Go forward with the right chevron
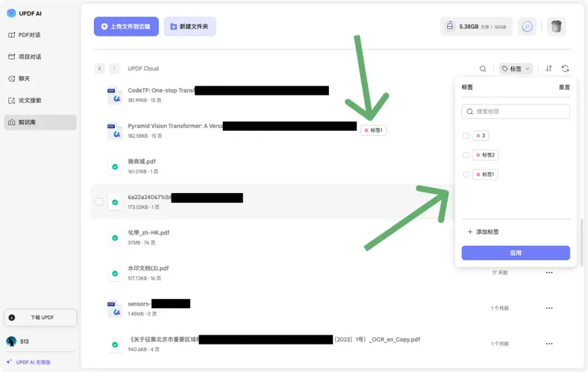This screenshot has height=372, width=588. click(114, 69)
